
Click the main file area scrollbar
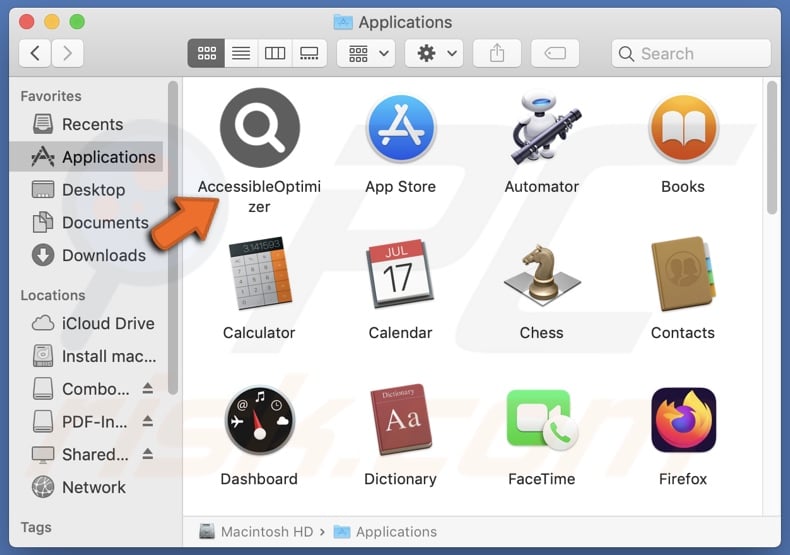click(772, 148)
